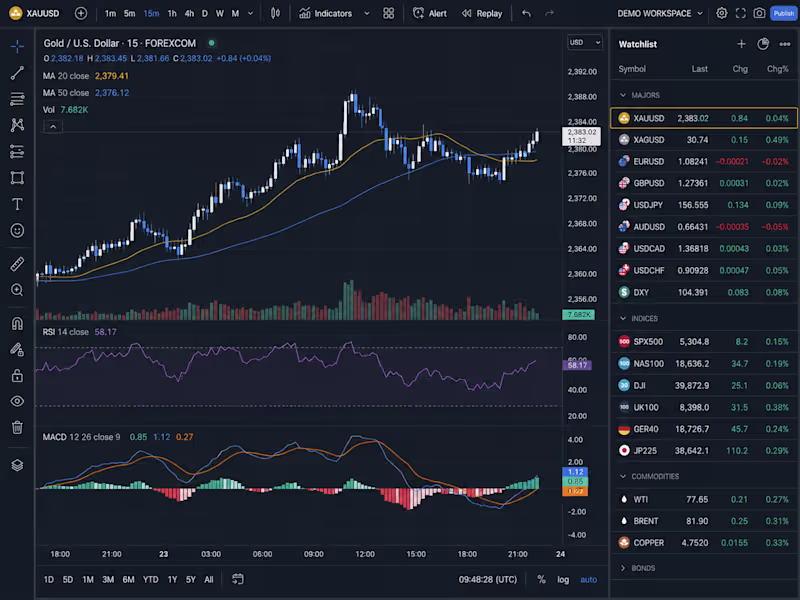Click the add symbol plus icon
Screen dimensions: 800x600
81,13
